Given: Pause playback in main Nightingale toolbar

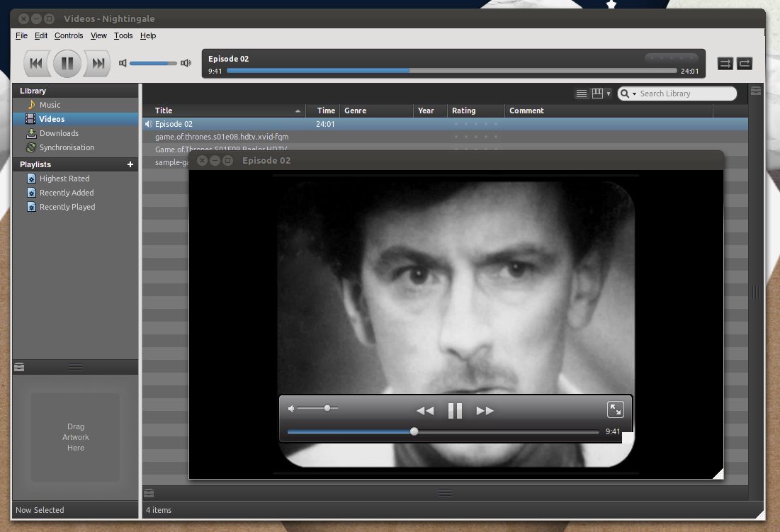Looking at the screenshot, I should click(x=67, y=63).
